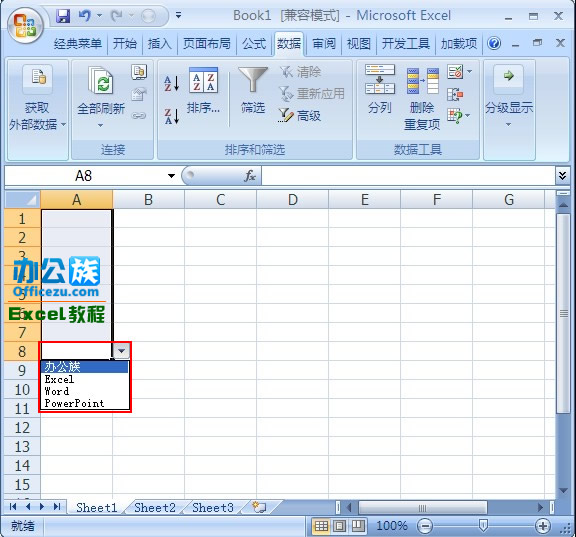Viewport: 576px width, 537px height.
Task: Click the Edit Links chain icon
Action: (x=138, y=116)
